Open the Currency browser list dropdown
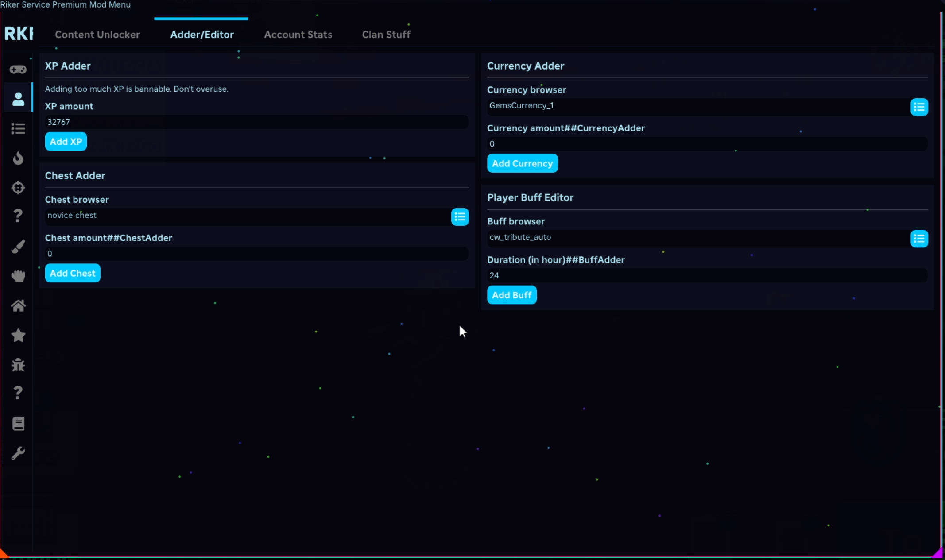Viewport: 945px width, 560px height. click(919, 107)
